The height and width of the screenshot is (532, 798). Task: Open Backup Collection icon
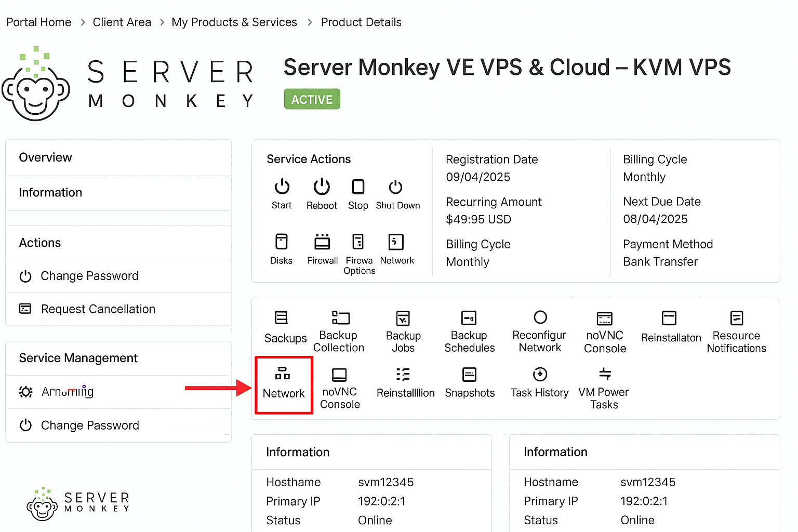(341, 317)
